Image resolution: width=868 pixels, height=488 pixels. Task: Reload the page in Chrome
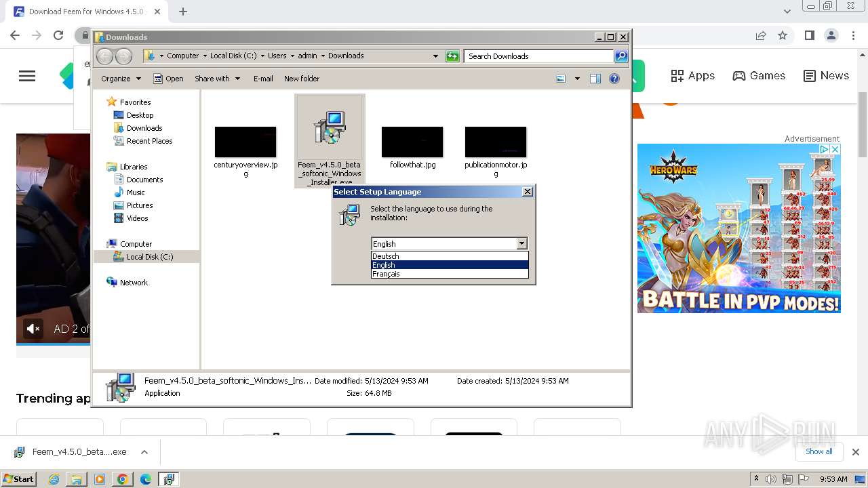click(x=58, y=35)
